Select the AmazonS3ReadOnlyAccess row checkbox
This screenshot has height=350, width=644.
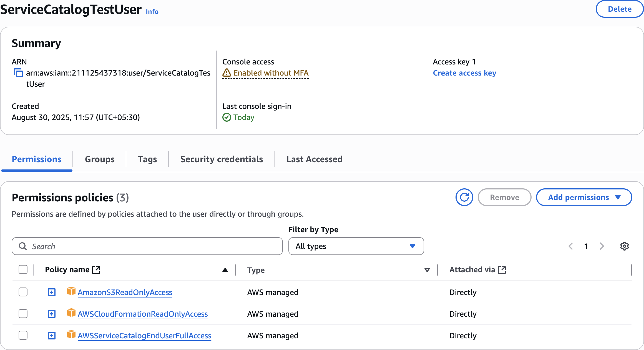pyautogui.click(x=23, y=292)
